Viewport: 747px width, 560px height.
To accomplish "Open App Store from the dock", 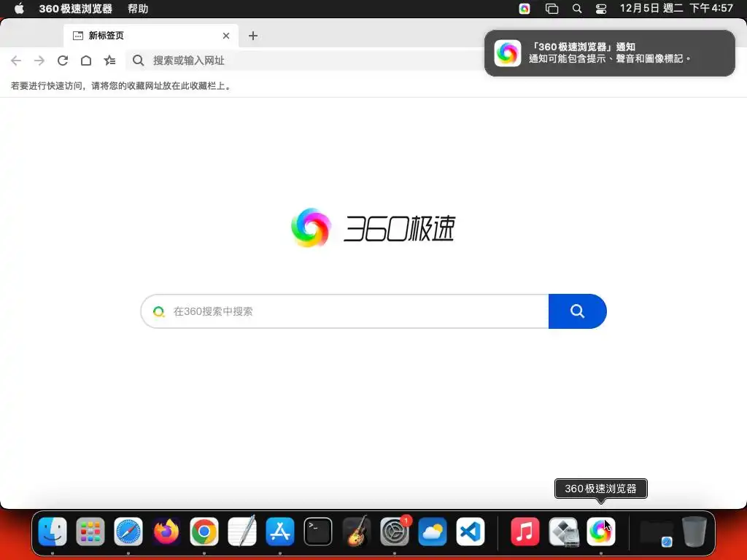I will [280, 532].
